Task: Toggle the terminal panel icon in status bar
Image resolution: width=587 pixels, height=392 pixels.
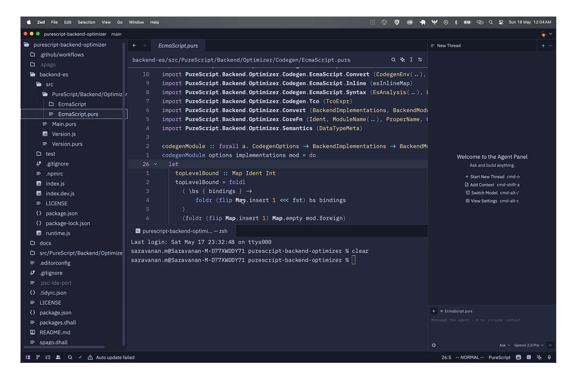Action: pos(529,357)
